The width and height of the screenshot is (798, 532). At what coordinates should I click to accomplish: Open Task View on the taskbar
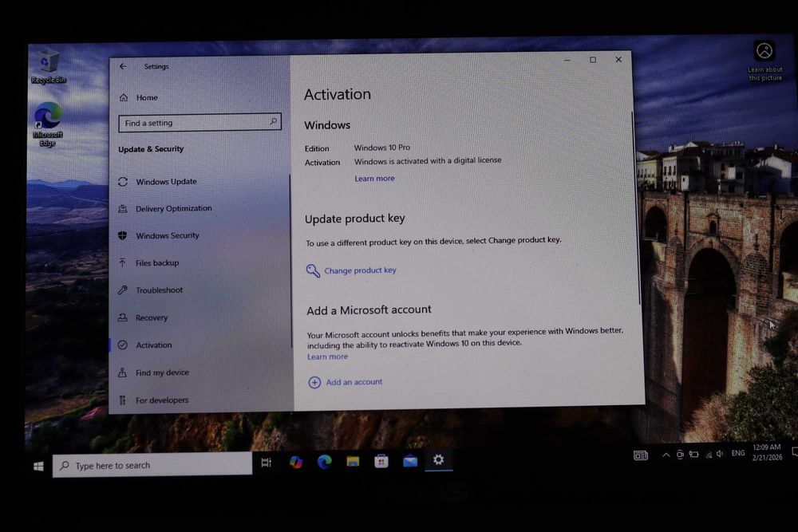pos(267,463)
